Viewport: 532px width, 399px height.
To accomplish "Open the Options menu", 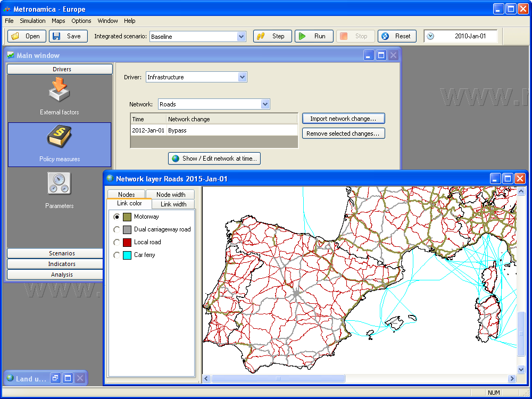I will (81, 21).
